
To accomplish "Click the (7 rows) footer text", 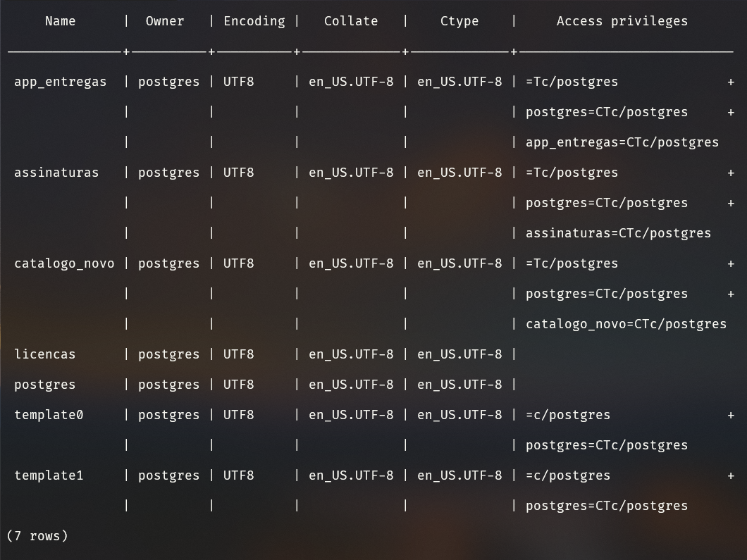I will 37,536.
